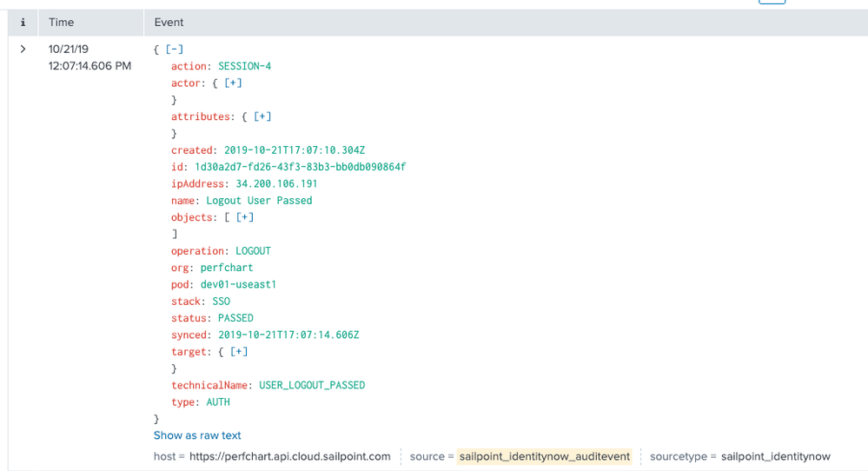
Task: Expand the attributes object [+]
Action: (262, 116)
